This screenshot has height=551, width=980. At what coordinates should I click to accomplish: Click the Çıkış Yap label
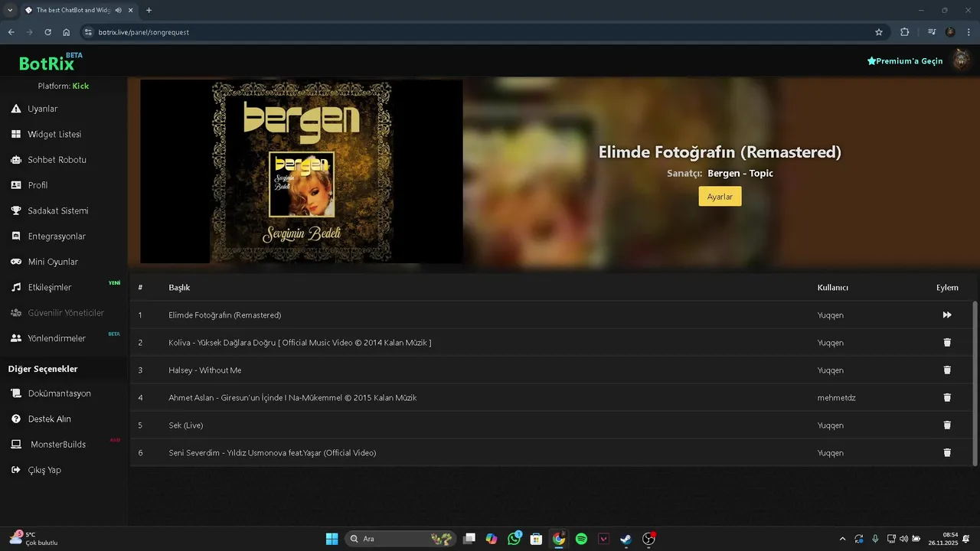tap(44, 470)
